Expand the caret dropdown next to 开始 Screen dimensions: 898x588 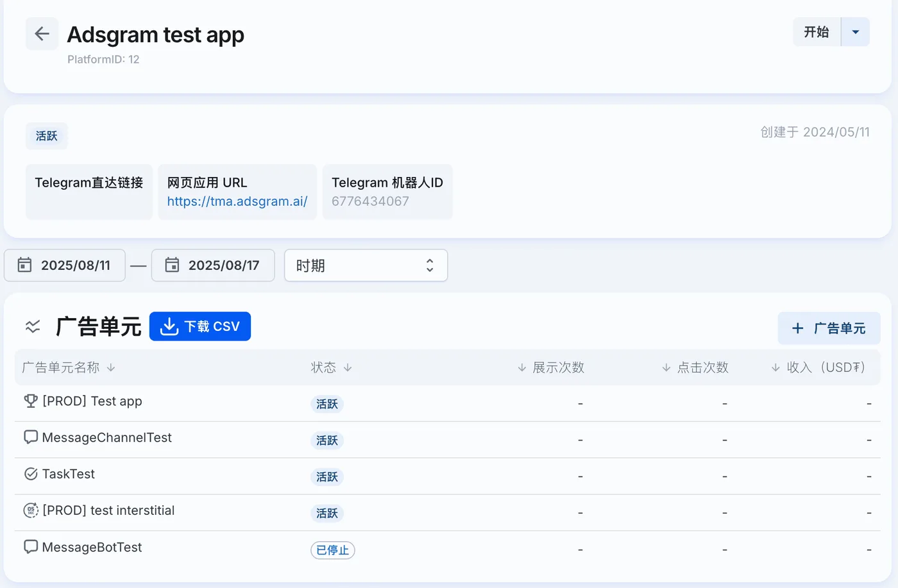click(x=855, y=32)
